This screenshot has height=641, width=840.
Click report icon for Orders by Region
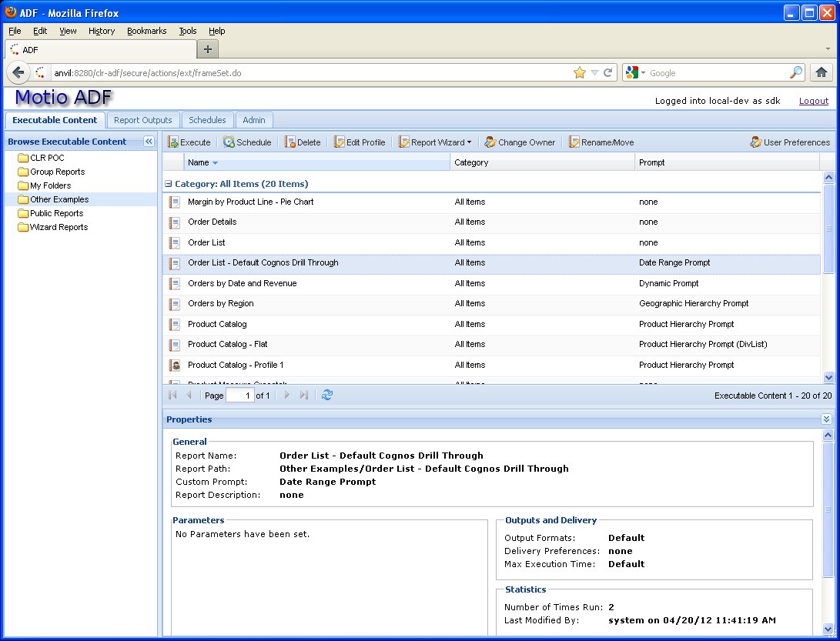pyautogui.click(x=175, y=304)
